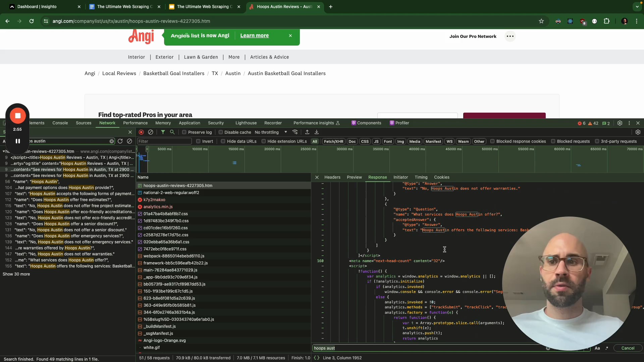Check Blocked requests
The height and width of the screenshot is (362, 644).
coord(553,141)
